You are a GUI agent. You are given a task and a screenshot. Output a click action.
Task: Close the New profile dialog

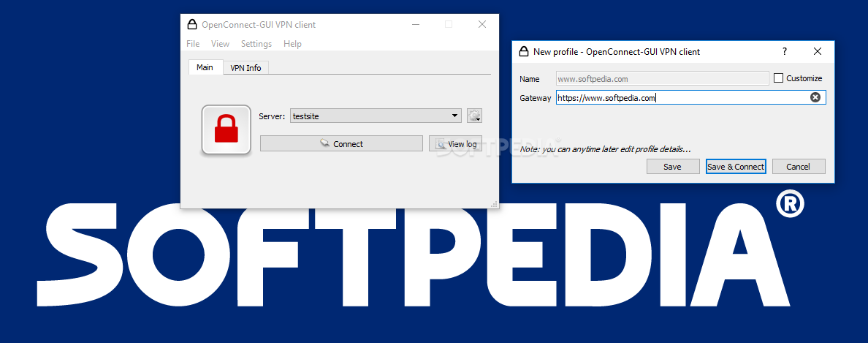tap(817, 51)
